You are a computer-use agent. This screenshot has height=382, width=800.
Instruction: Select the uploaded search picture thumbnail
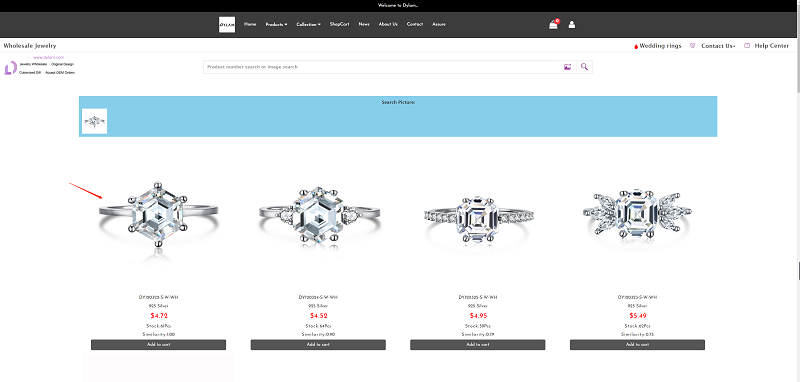click(94, 121)
